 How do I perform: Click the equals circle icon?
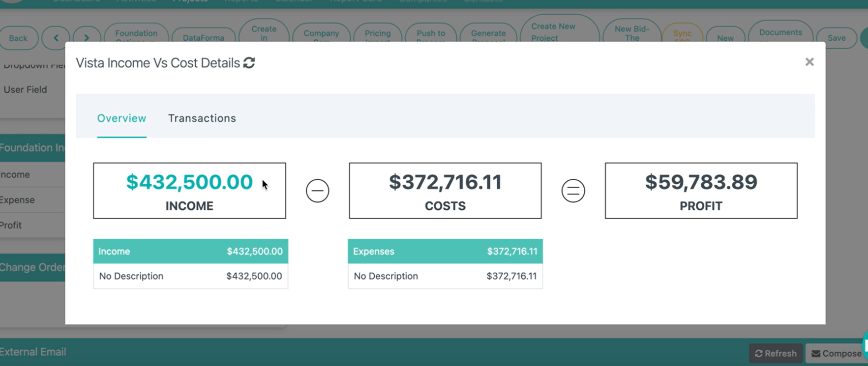click(573, 191)
